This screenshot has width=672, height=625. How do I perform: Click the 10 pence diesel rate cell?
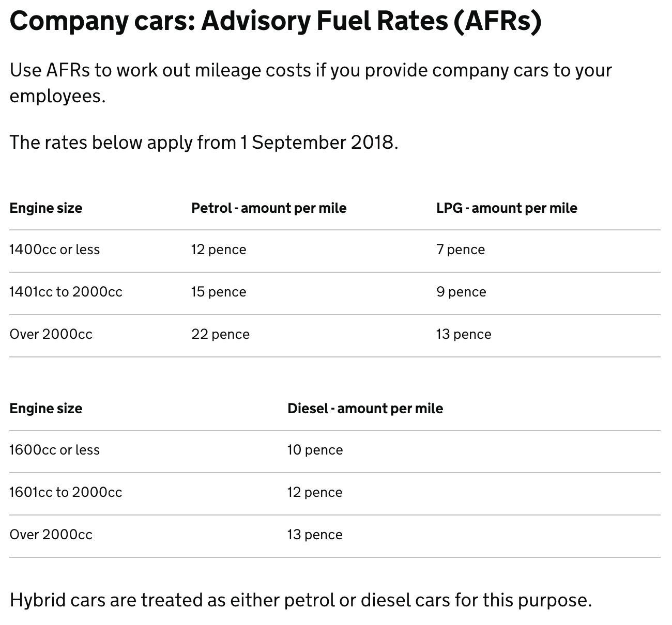click(315, 450)
